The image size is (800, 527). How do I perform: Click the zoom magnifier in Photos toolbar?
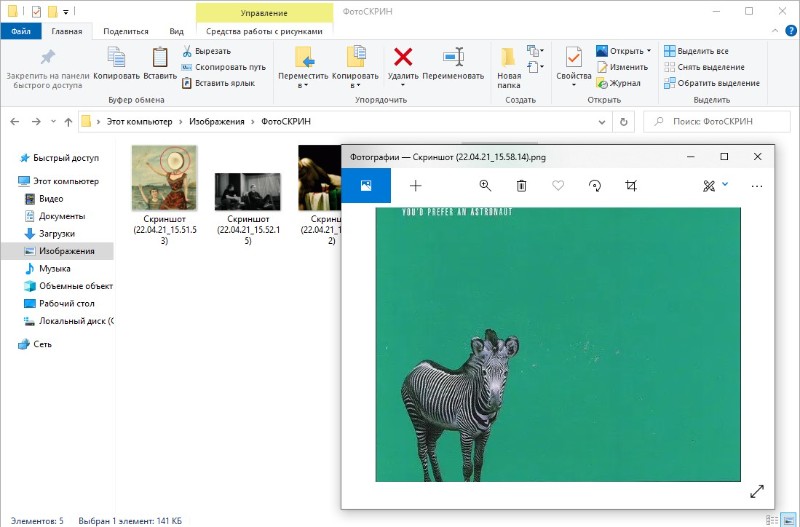point(485,186)
